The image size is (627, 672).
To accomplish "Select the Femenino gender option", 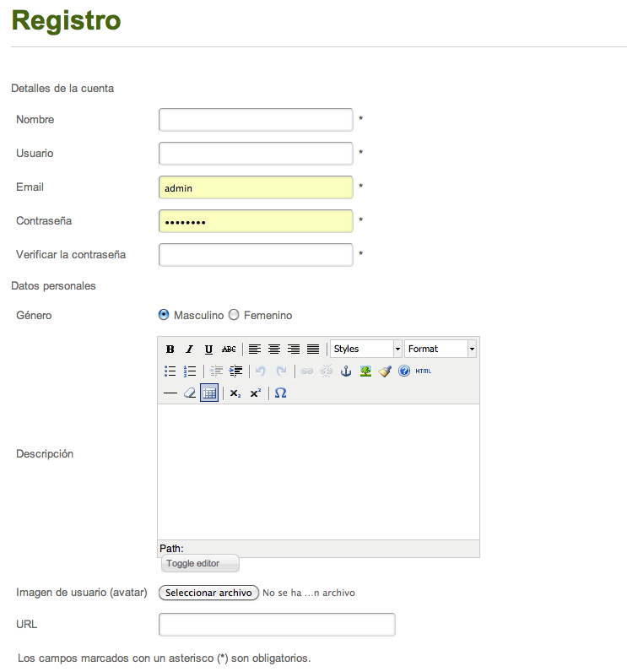I will (x=234, y=315).
